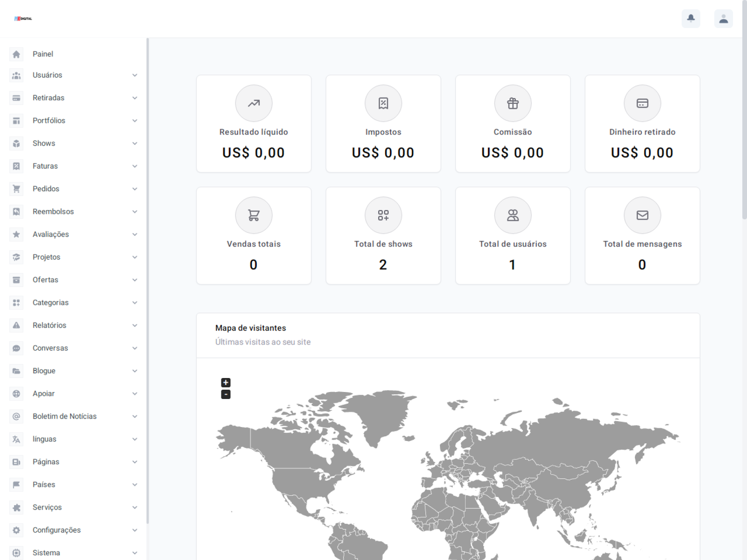Screen dimensions: 747x560
Task: Expand the Faturas submenu chevron
Action: [134, 166]
